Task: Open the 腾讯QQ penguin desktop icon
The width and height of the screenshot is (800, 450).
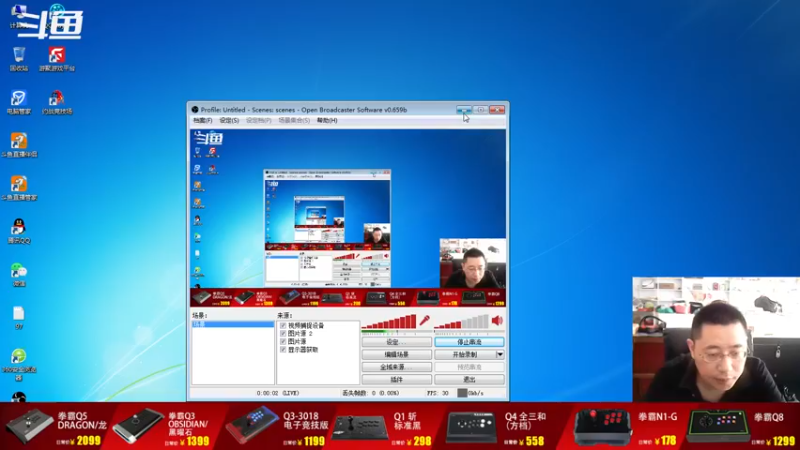Action: coord(19,231)
